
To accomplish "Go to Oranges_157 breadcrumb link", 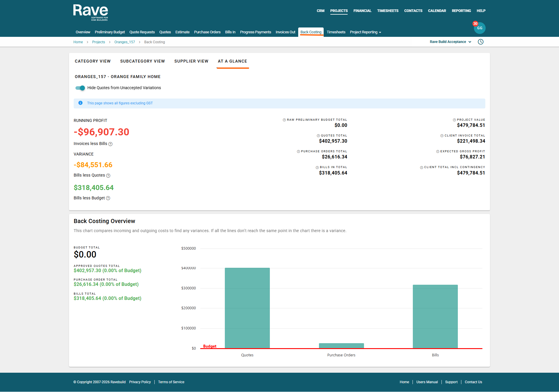I will point(125,42).
